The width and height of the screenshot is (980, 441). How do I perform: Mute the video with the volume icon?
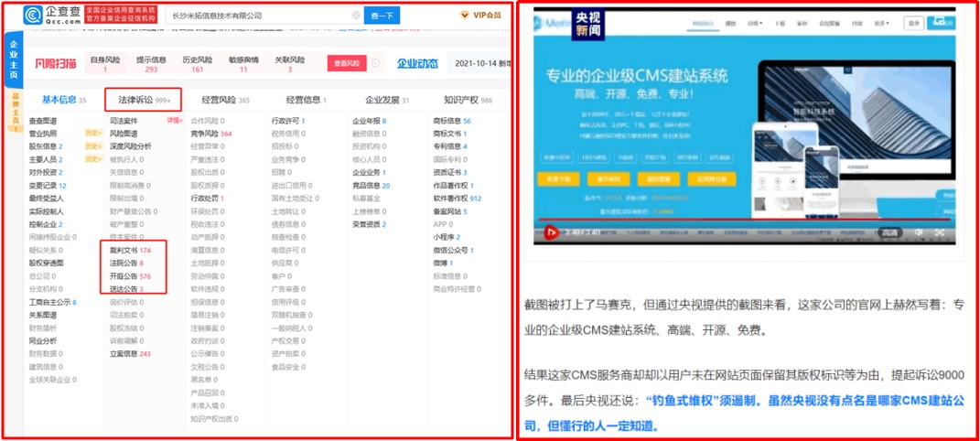[x=918, y=232]
